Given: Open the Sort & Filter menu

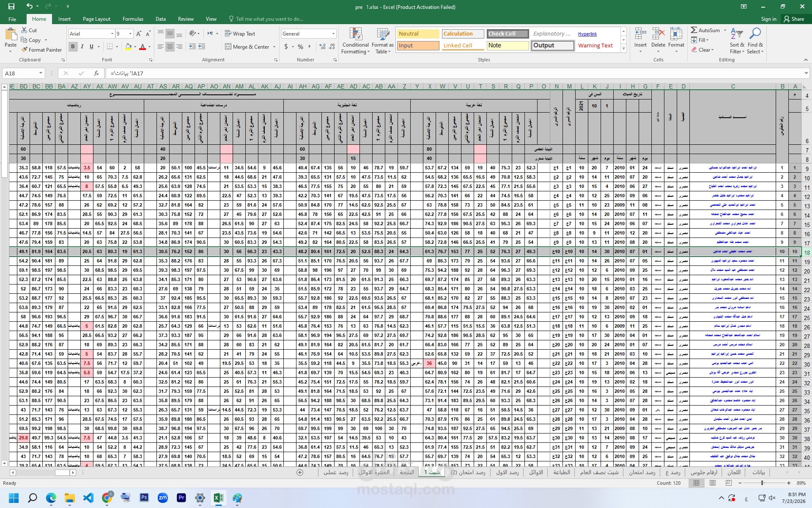Looking at the screenshot, I should pyautogui.click(x=736, y=41).
